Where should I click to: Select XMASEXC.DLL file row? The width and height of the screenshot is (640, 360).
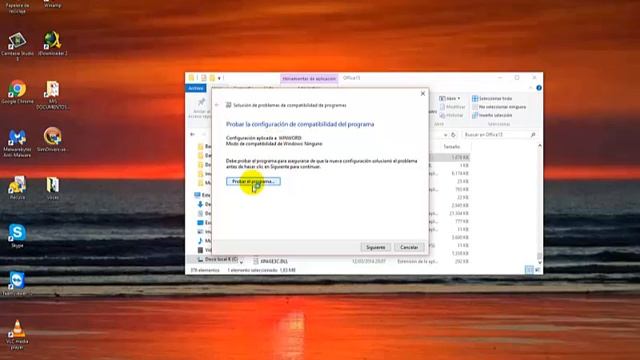[x=361, y=261]
